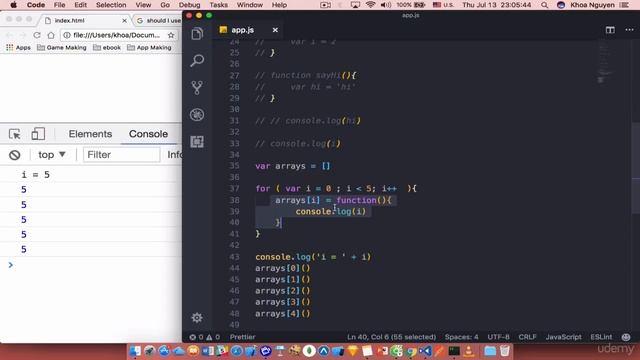Open Apps bookmarks shortcut

tap(18, 47)
